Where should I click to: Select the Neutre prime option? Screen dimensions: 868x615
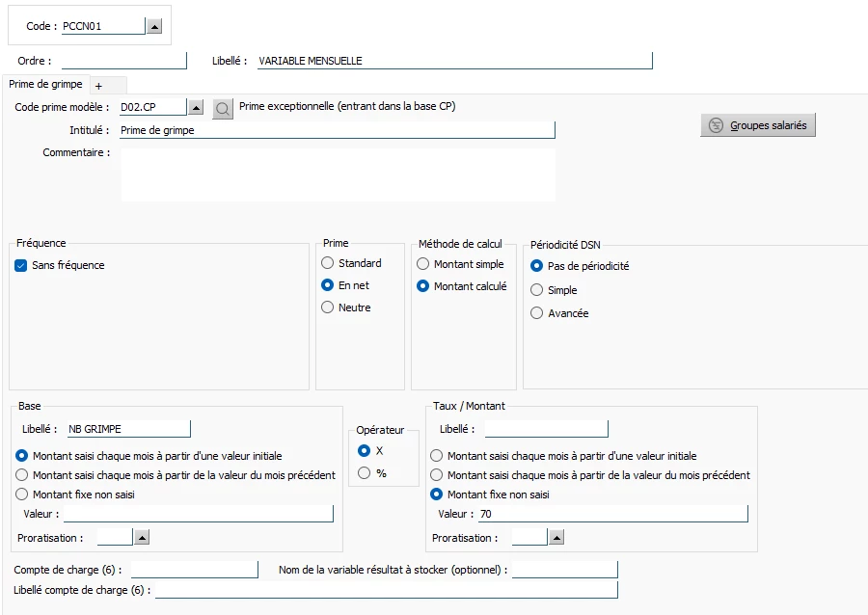pos(328,307)
